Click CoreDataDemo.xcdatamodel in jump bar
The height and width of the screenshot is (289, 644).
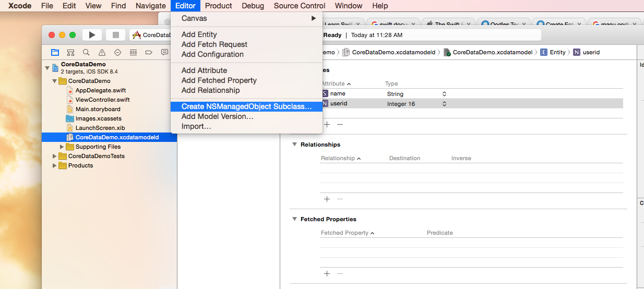(x=488, y=52)
